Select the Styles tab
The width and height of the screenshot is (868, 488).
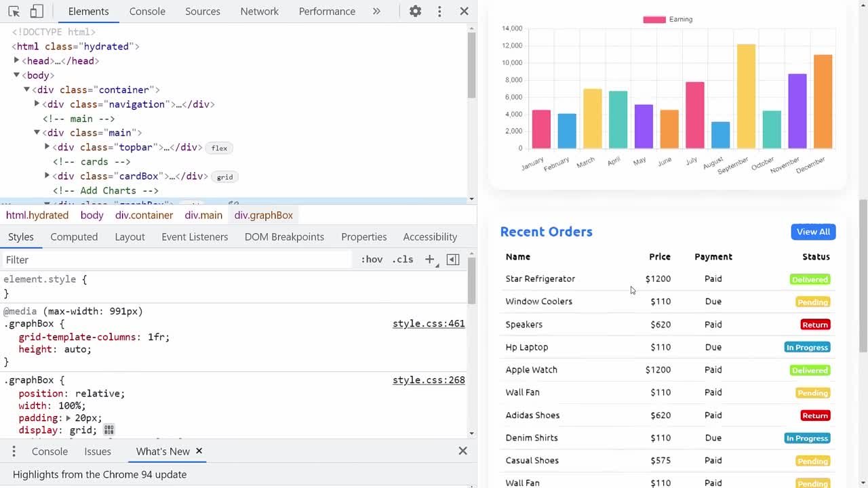(x=20, y=237)
